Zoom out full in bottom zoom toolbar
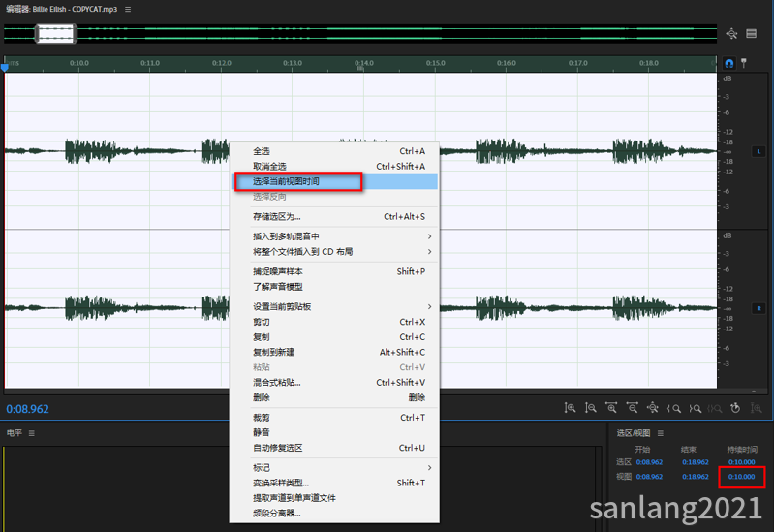Viewport: 774px width, 532px height. pyautogui.click(x=653, y=408)
